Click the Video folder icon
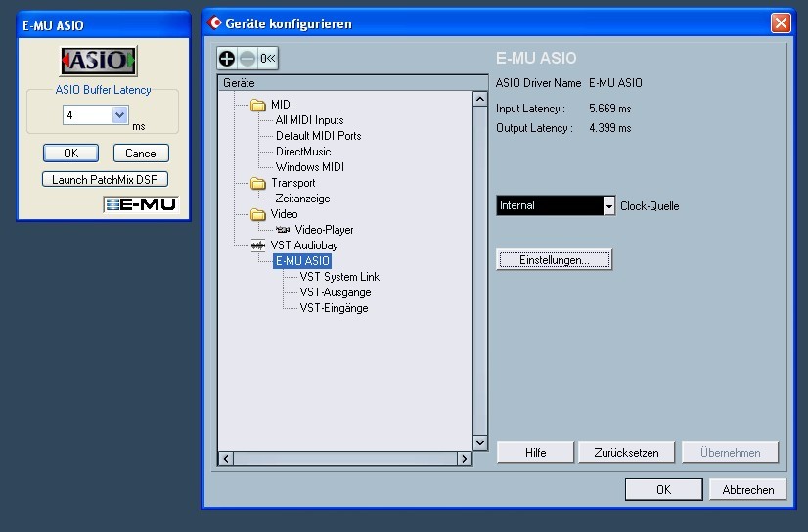 (x=258, y=214)
